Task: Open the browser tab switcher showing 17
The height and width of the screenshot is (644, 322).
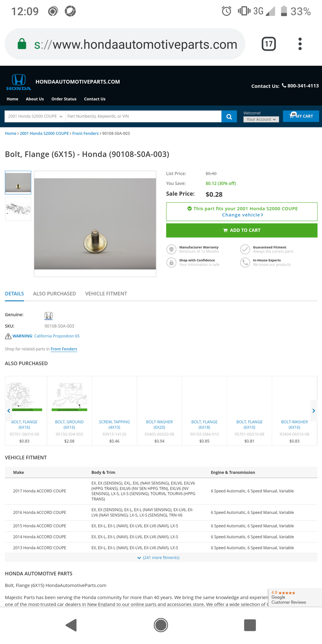Action: click(x=269, y=44)
